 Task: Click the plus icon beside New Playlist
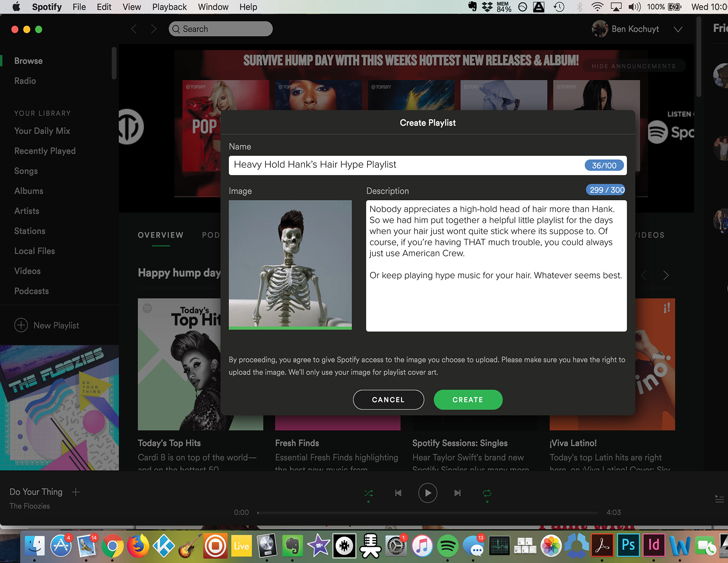click(x=21, y=325)
